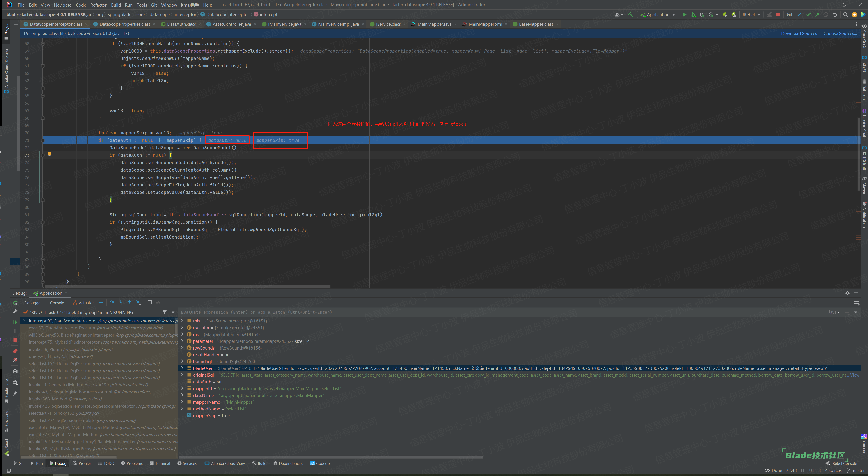Expand the parameter variable node
The height and width of the screenshot is (476, 868).
182,341
